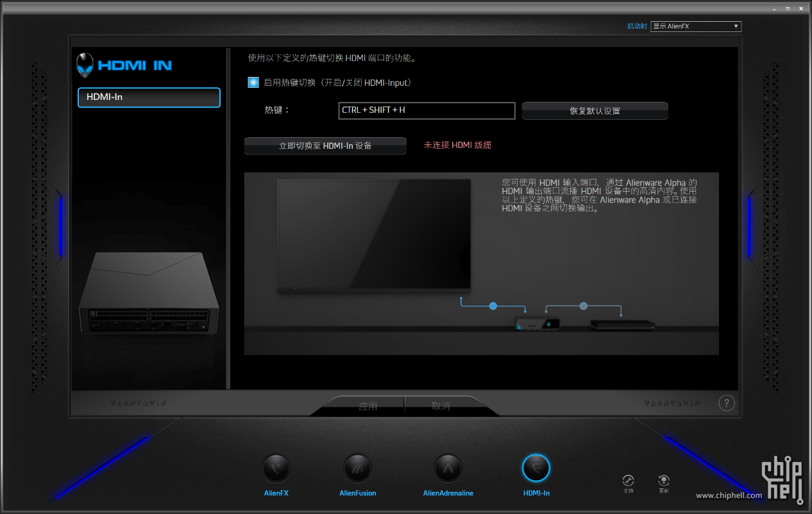The height and width of the screenshot is (514, 812).
Task: Click the update icon at bottom
Action: [x=664, y=481]
